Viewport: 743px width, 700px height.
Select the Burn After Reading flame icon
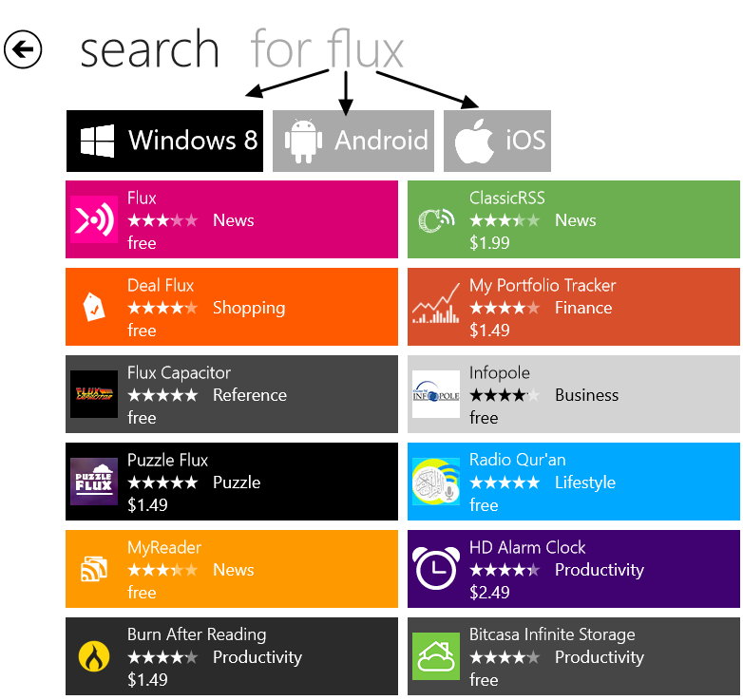point(94,656)
